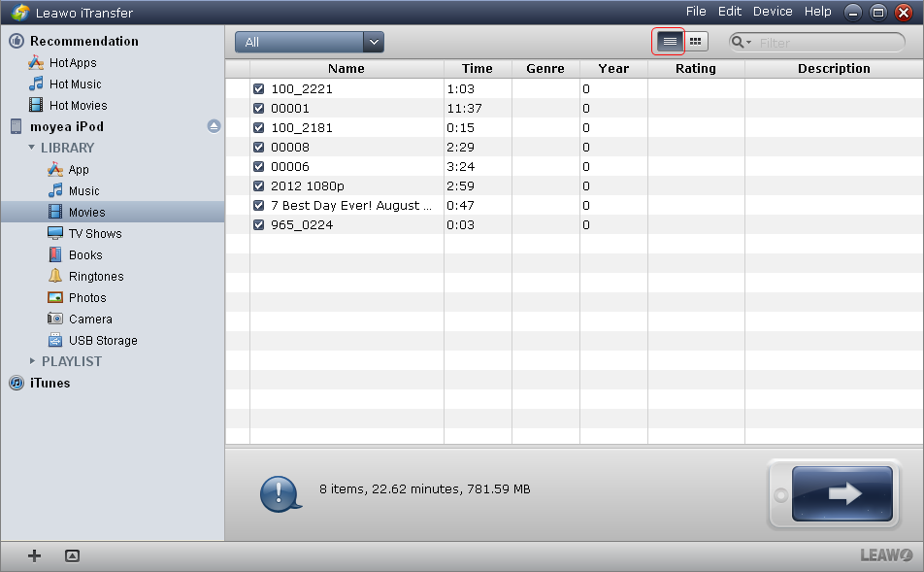Eject the moyea iPod device

214,126
